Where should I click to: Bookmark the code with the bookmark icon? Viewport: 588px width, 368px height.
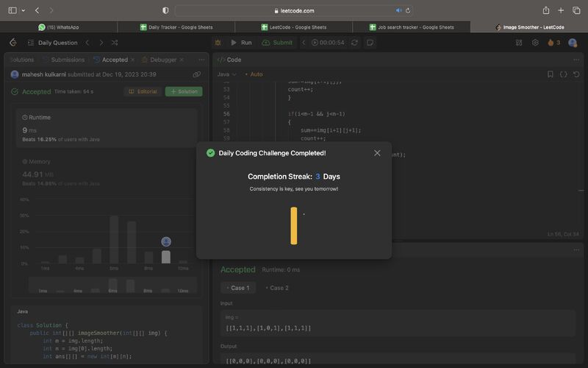pyautogui.click(x=550, y=74)
